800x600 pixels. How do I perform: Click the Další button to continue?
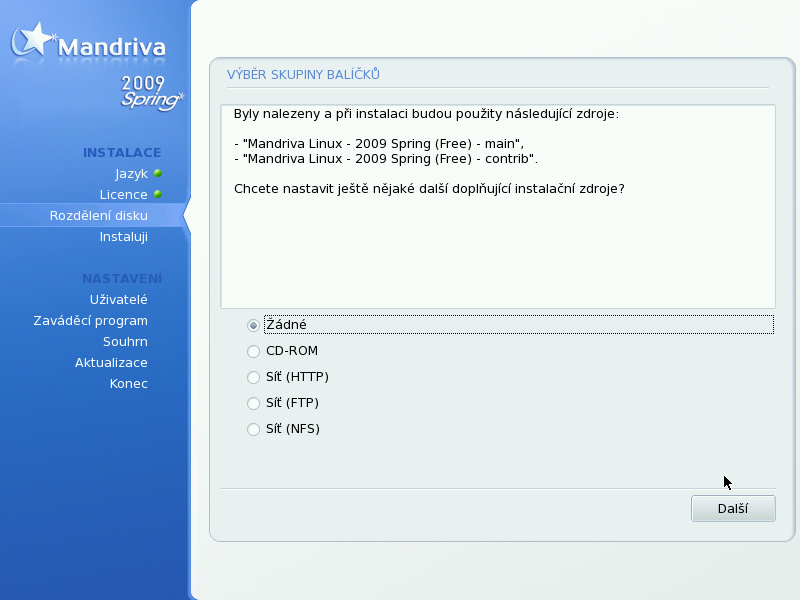733,509
